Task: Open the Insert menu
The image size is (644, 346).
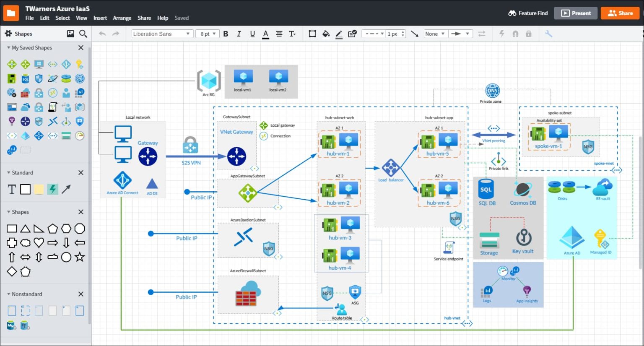Action: click(x=100, y=18)
